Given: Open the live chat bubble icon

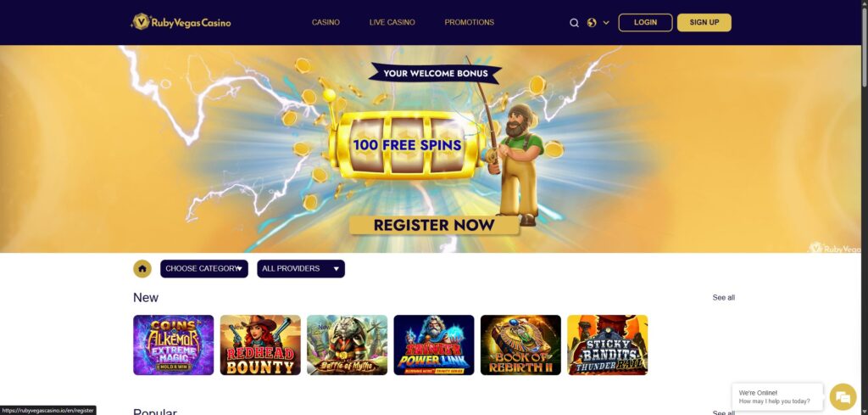Looking at the screenshot, I should (843, 396).
